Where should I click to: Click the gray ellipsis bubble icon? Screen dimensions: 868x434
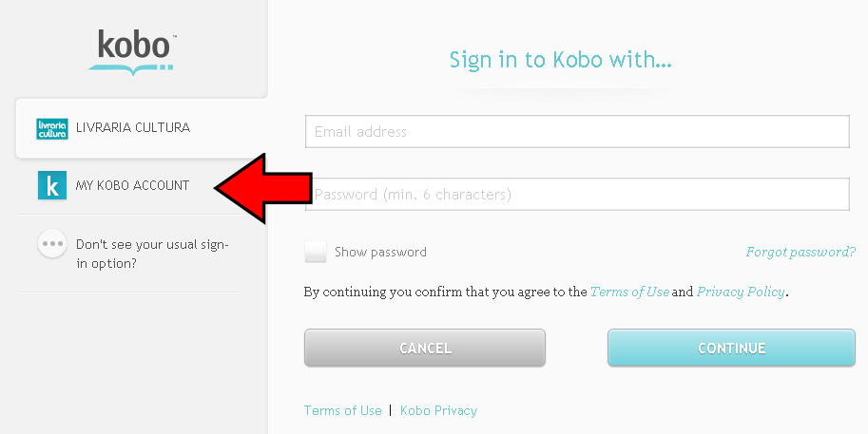tap(51, 243)
